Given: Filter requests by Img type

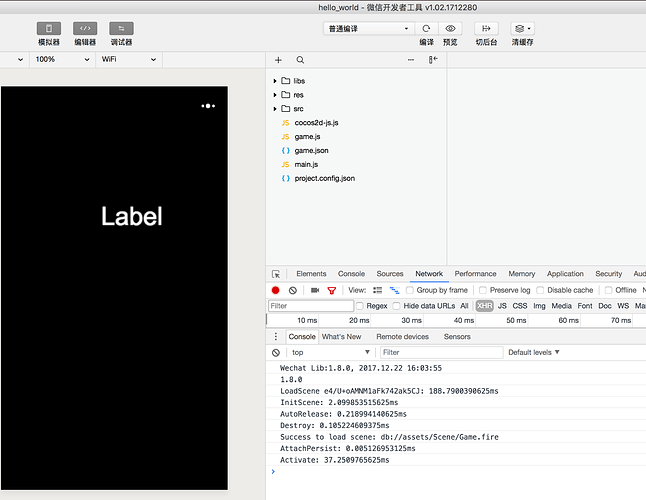Looking at the screenshot, I should point(539,306).
